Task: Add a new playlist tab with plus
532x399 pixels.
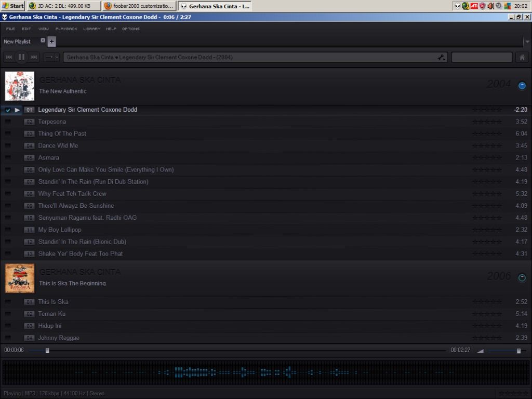Action: coord(51,42)
